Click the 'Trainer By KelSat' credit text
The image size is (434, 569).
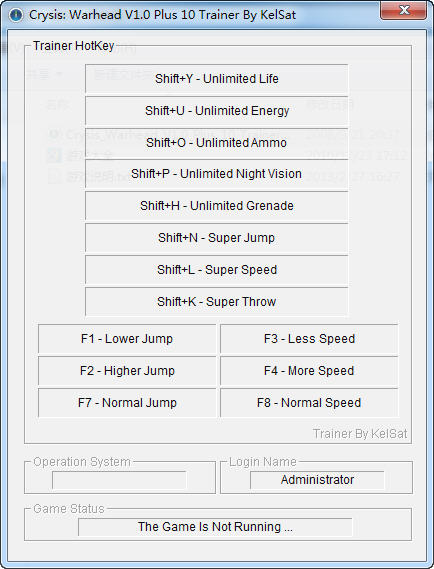coord(360,434)
